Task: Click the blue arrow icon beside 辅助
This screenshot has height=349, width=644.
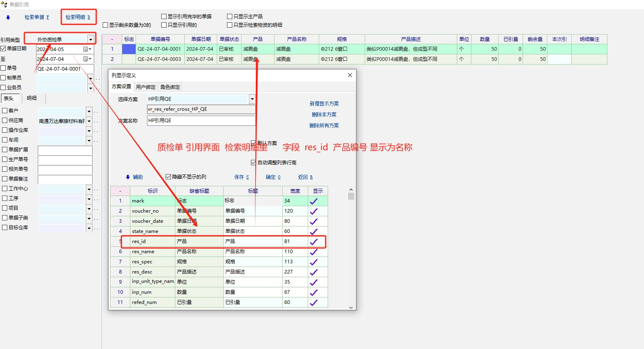Action: (128, 177)
